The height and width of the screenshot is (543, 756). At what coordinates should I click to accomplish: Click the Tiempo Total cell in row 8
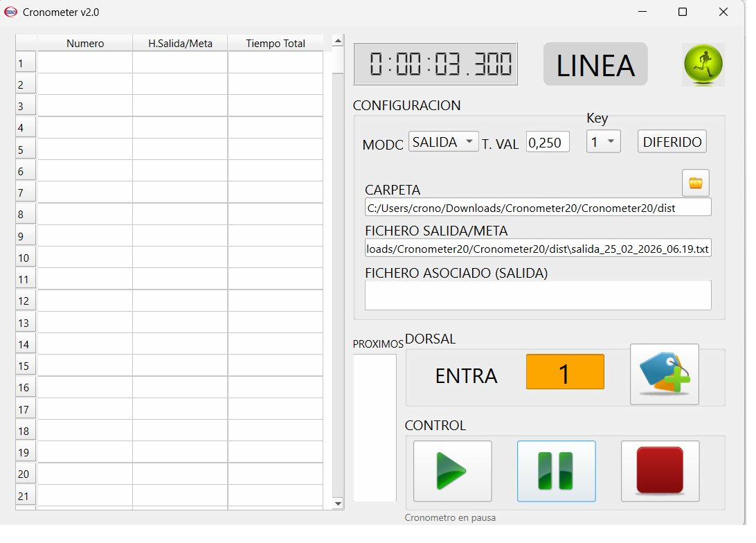(x=276, y=214)
